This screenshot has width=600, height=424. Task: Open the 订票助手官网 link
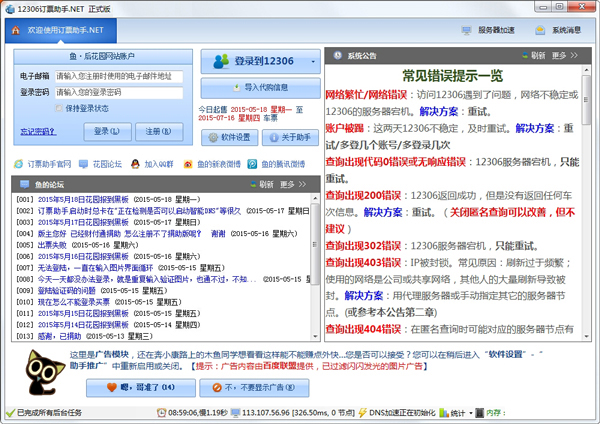pyautogui.click(x=49, y=164)
